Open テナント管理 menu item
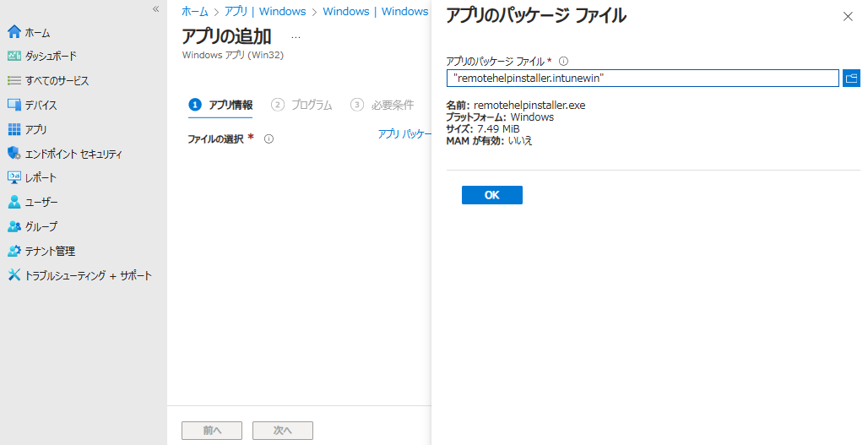This screenshot has height=445, width=868. click(x=50, y=251)
